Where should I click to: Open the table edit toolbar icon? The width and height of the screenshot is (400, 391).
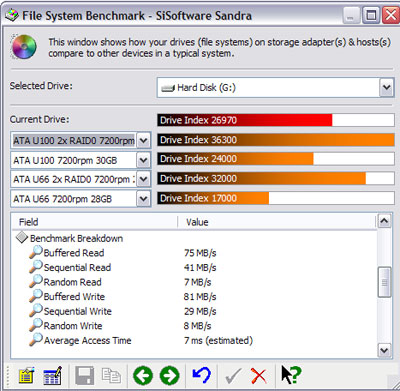[53, 375]
